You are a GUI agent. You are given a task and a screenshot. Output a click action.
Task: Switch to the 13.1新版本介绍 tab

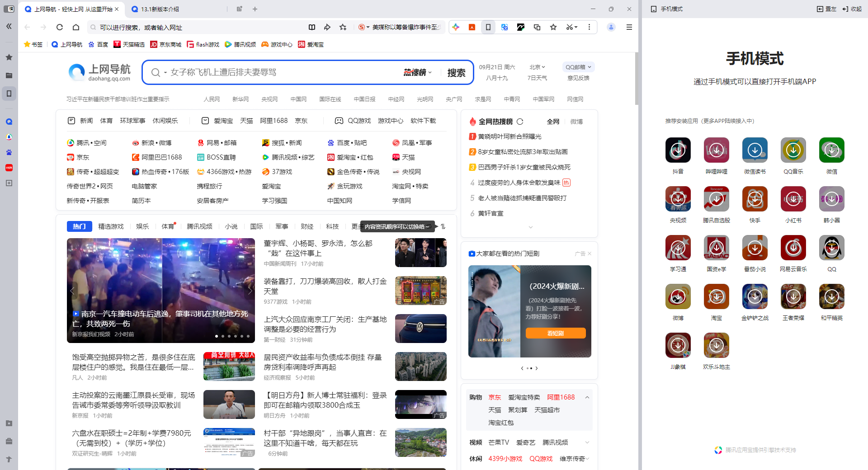point(160,9)
